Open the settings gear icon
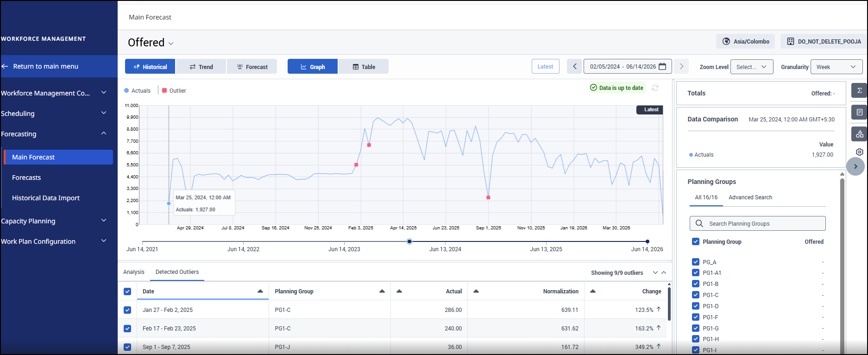868x355 pixels. pos(859,152)
